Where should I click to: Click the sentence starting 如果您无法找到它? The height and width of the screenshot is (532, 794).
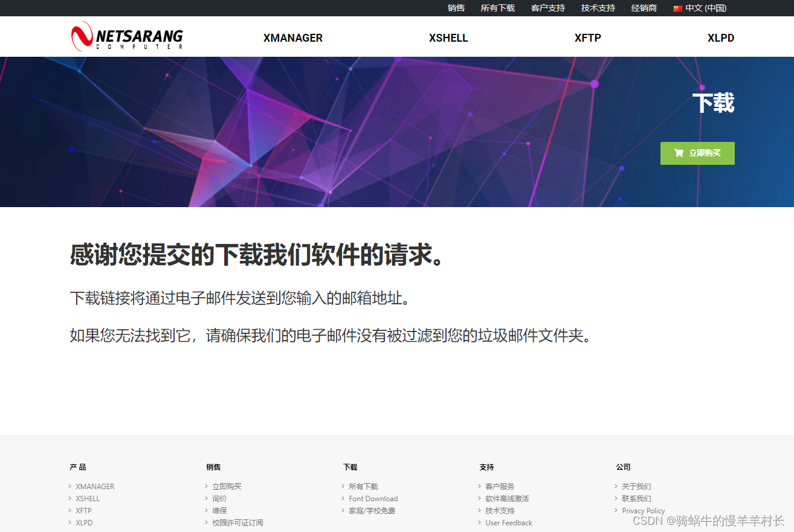click(x=331, y=336)
